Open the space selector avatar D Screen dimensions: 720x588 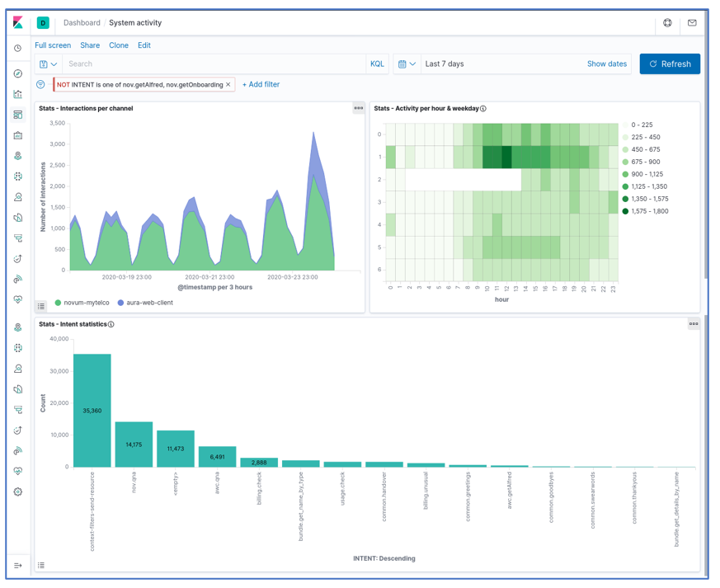(x=43, y=22)
